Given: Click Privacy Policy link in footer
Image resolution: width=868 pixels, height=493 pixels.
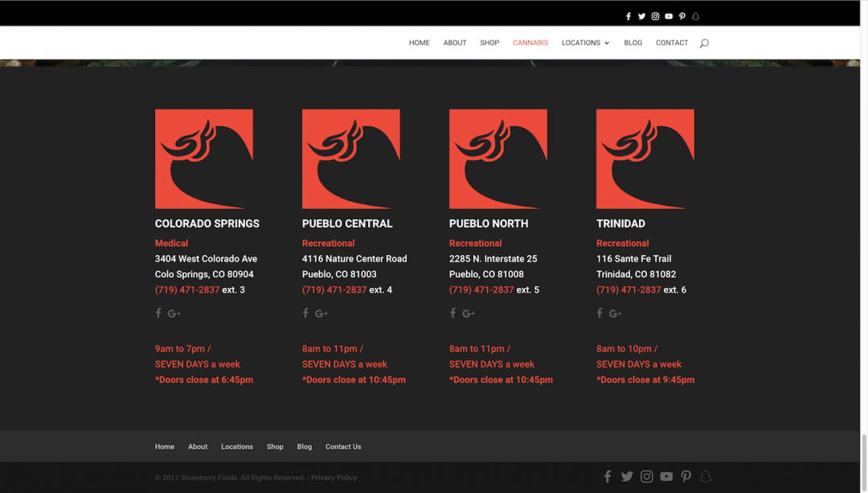Looking at the screenshot, I should pos(334,478).
